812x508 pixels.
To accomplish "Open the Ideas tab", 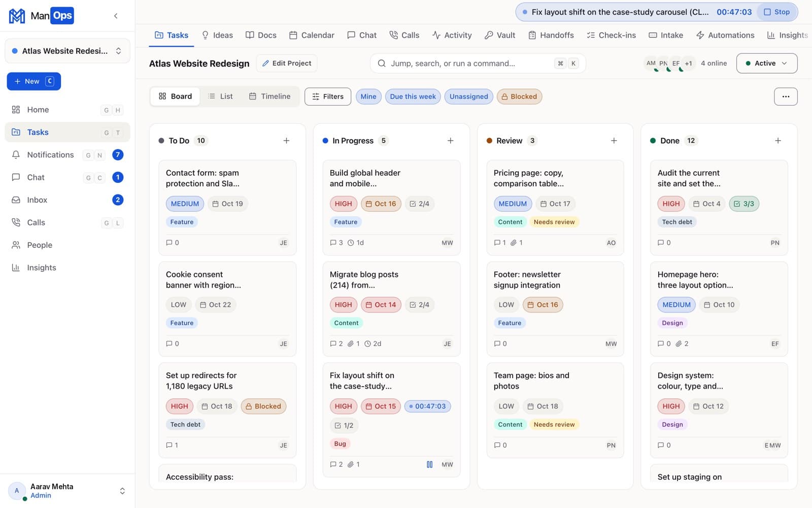I will [217, 35].
